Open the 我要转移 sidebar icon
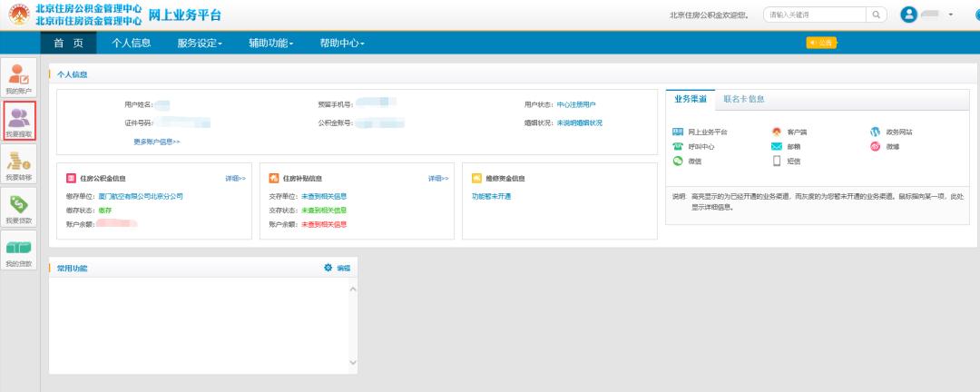 tap(19, 164)
